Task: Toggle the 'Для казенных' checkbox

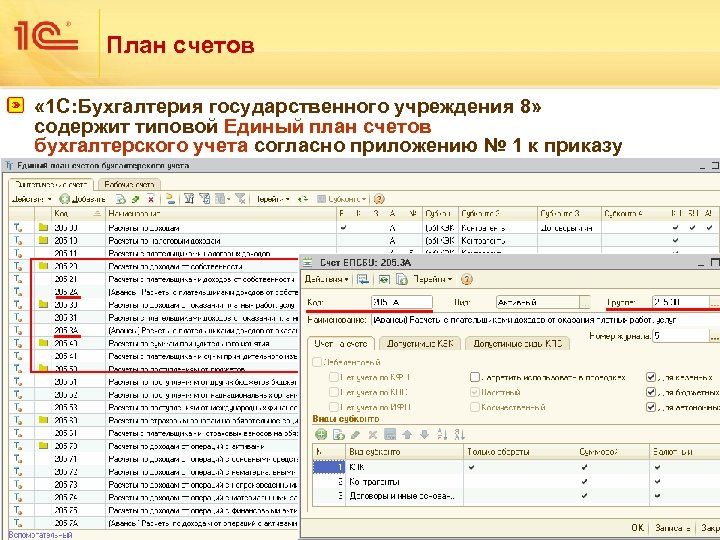Action: (651, 377)
